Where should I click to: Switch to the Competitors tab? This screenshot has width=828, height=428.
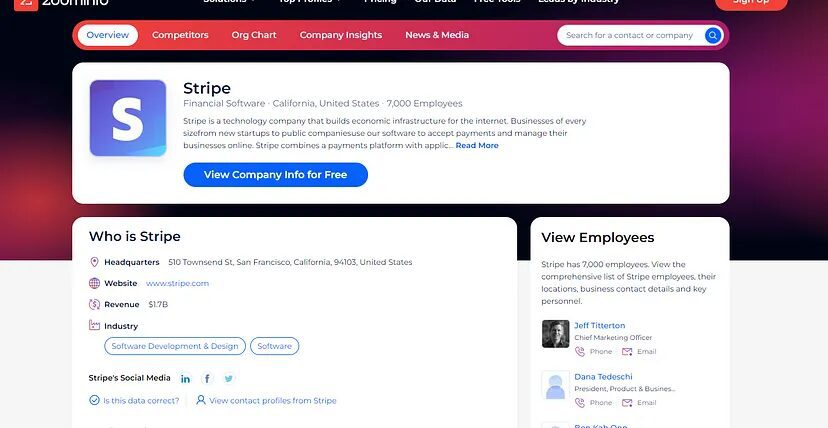(x=180, y=35)
